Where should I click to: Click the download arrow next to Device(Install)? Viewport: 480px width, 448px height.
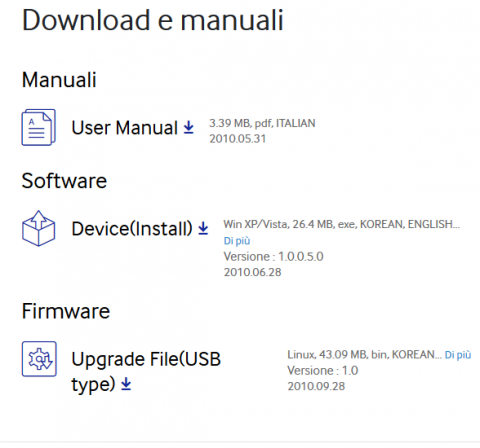pyautogui.click(x=203, y=228)
